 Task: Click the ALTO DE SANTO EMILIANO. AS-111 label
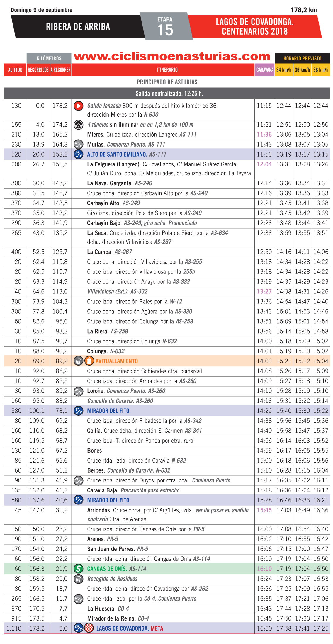pyautogui.click(x=127, y=154)
